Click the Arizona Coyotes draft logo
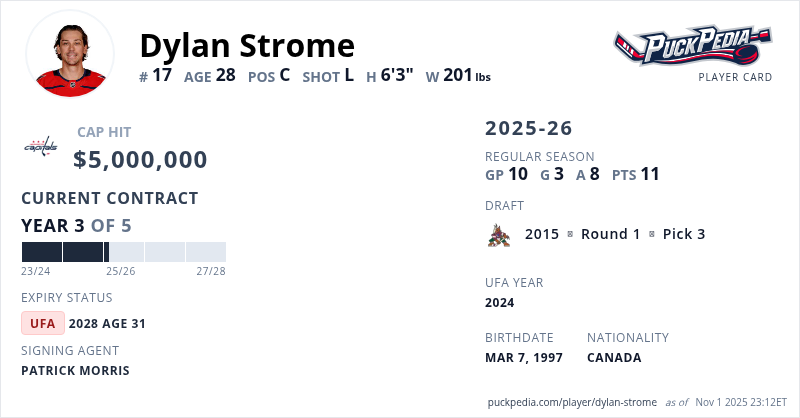The height and width of the screenshot is (418, 800). pyautogui.click(x=498, y=235)
